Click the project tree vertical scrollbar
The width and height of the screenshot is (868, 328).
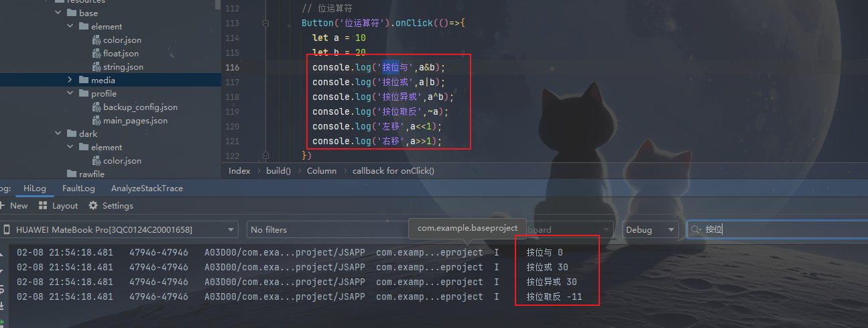(x=217, y=4)
